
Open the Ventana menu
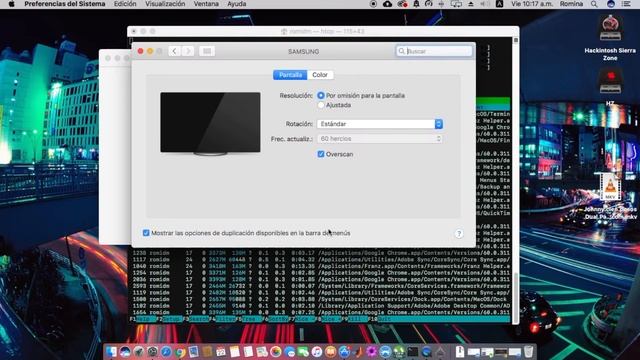[x=206, y=4]
